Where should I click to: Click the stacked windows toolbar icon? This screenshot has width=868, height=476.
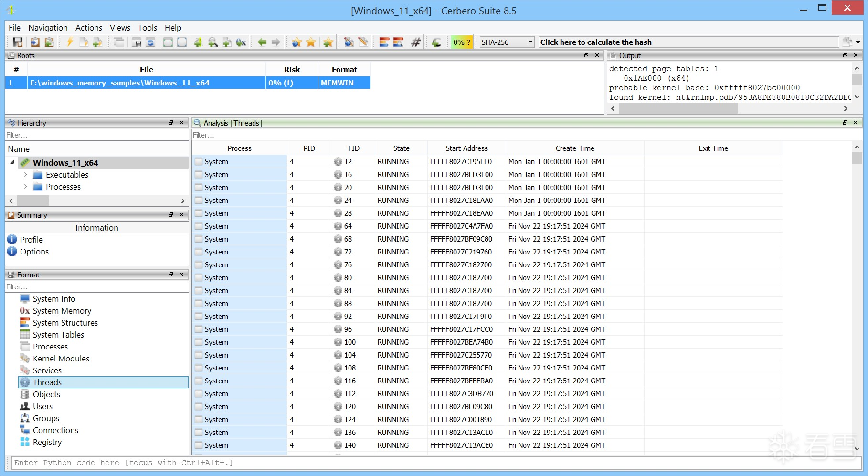point(119,42)
